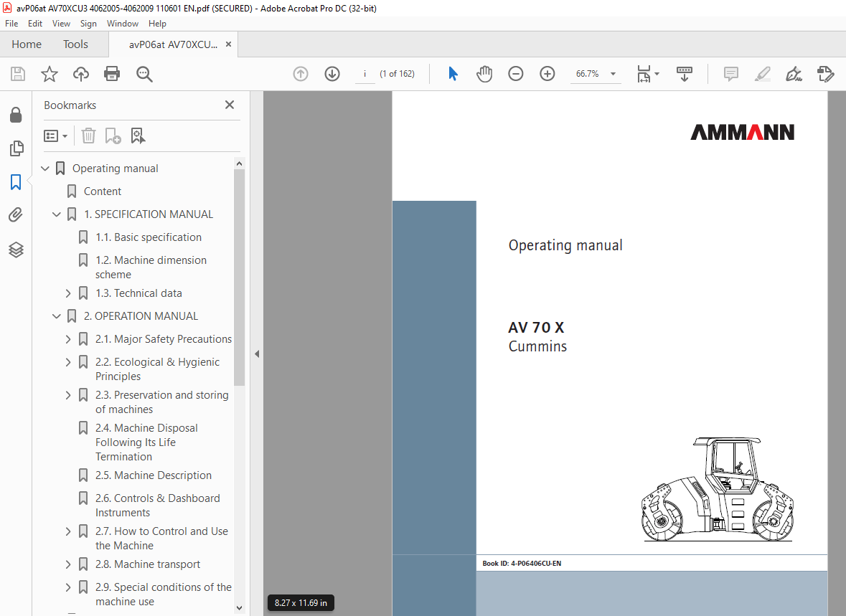Click the bookmarks panel scrollbar thumb
This screenshot has height=616, width=846.
point(240,278)
